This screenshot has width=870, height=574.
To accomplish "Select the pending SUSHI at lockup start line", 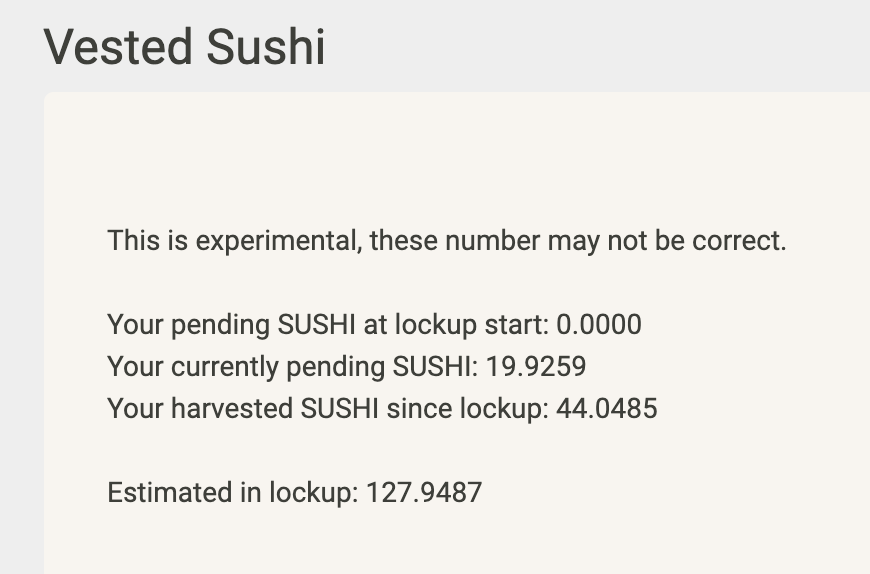I will (375, 325).
